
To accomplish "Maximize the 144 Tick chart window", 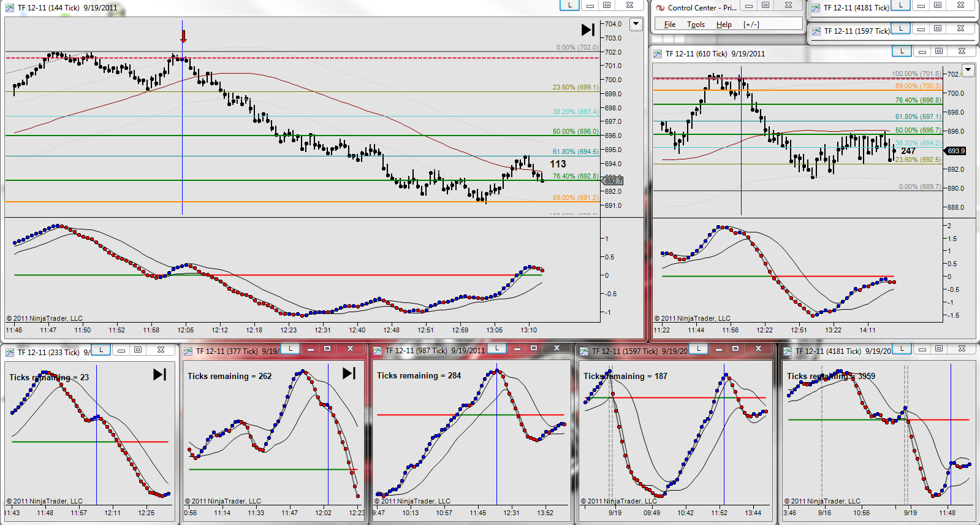I will coord(607,5).
